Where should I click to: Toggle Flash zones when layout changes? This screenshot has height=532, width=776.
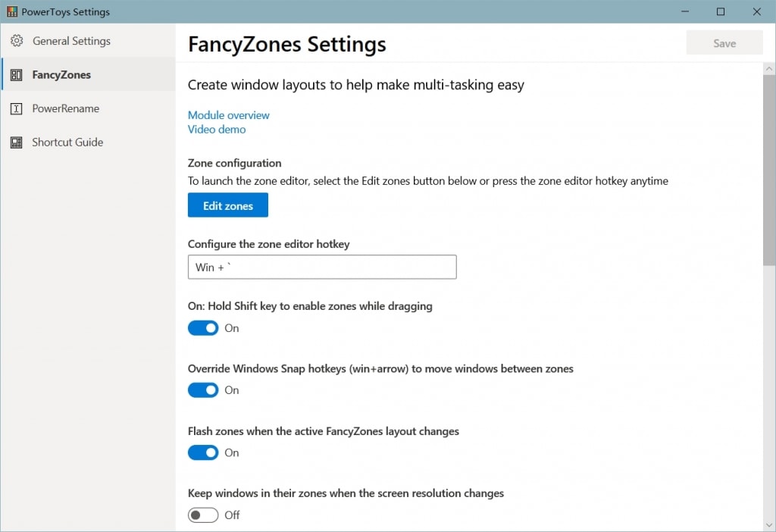[203, 452]
